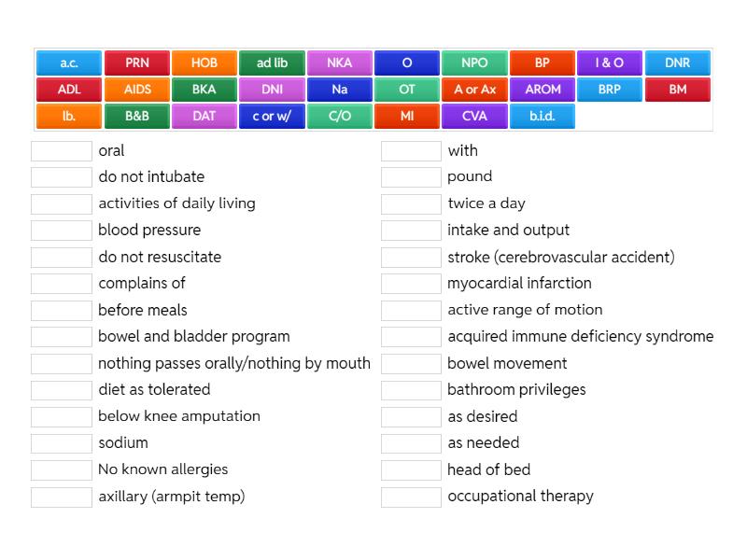Choose the CVA tile
This screenshot has width=747, height=560.
point(474,116)
